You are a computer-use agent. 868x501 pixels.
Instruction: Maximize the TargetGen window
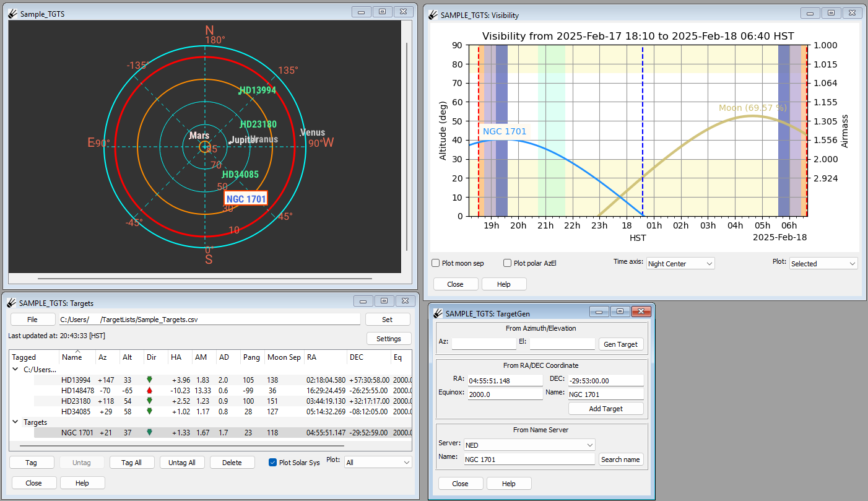619,311
